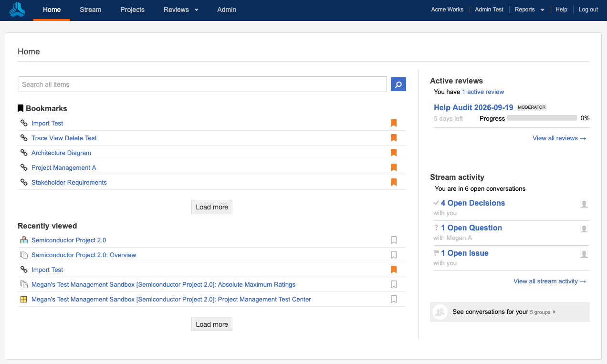Viewport: 607px width, 364px height.
Task: Click View all reviews link
Action: [x=559, y=138]
